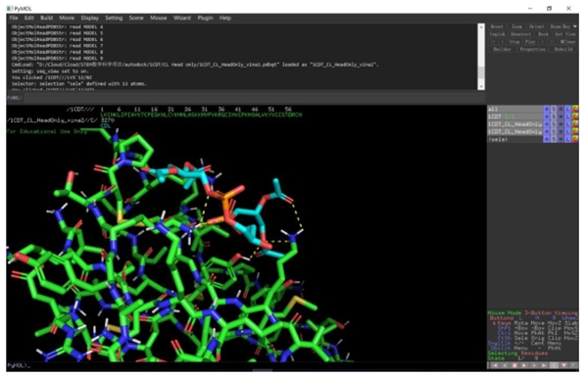Viewport: 588px width, 377px height.
Task: Open the Color menu for all
Action: tap(575, 109)
